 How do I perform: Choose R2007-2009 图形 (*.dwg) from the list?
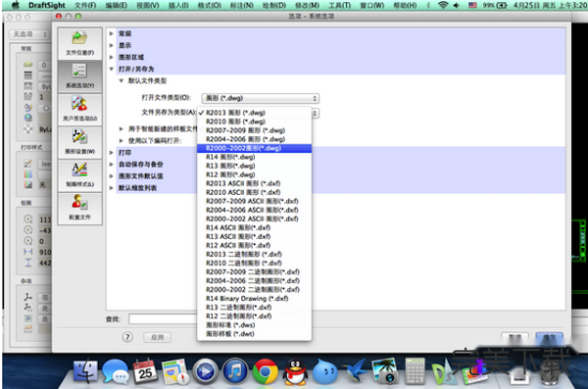(x=254, y=130)
